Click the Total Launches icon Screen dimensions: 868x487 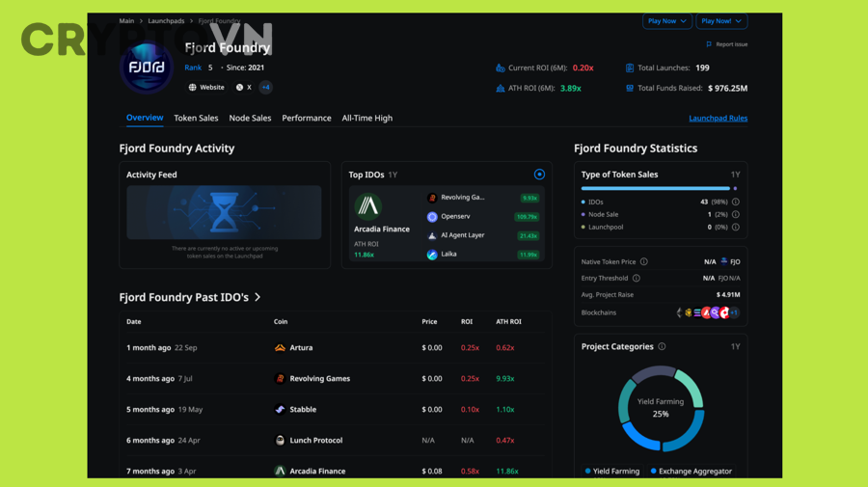pyautogui.click(x=630, y=68)
